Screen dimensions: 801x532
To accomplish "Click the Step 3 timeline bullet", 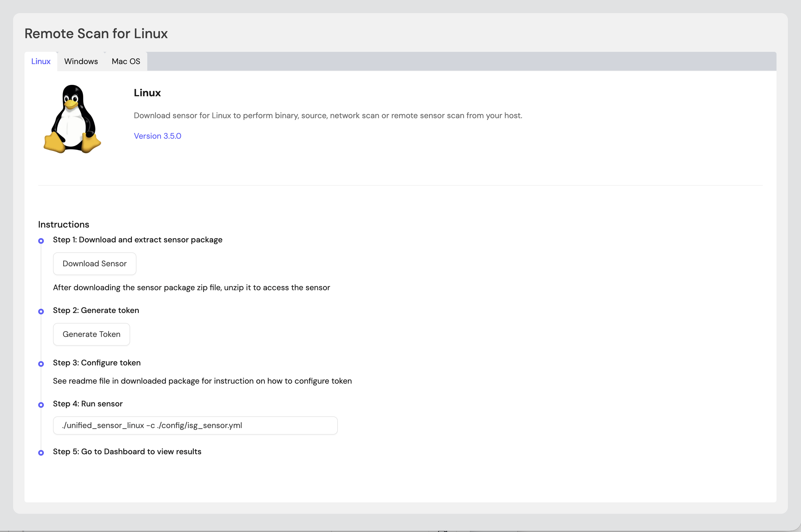I will click(41, 364).
